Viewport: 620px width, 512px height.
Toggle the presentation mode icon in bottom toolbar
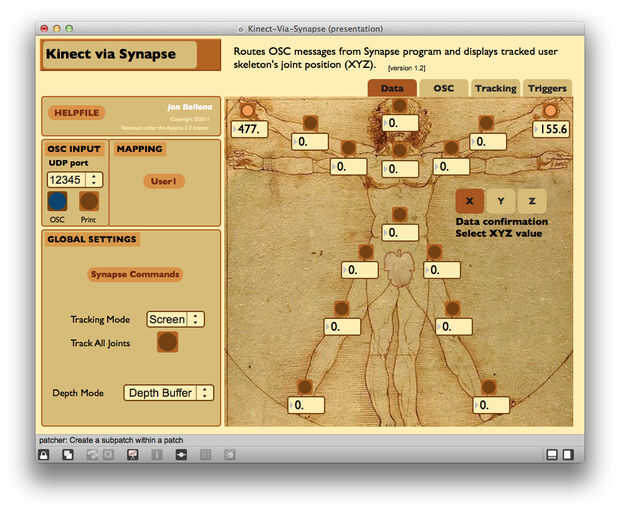click(x=132, y=455)
